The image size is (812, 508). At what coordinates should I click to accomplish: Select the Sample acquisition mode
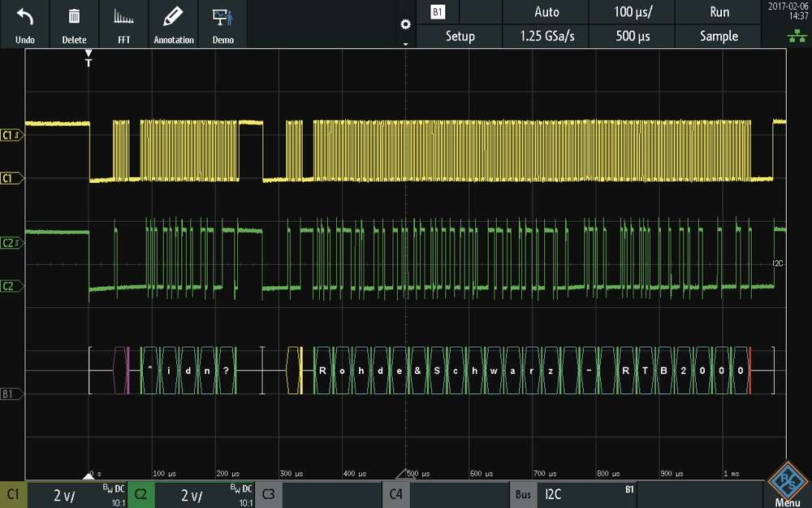coord(719,36)
